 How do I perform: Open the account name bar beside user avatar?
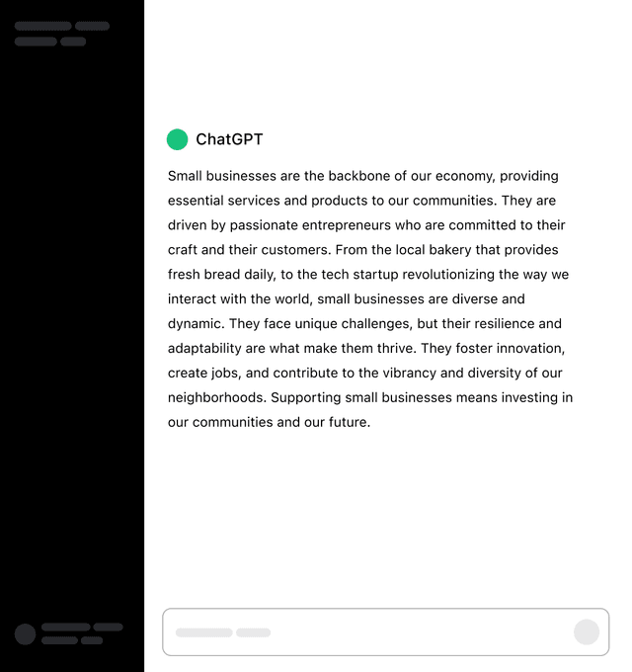(x=66, y=627)
